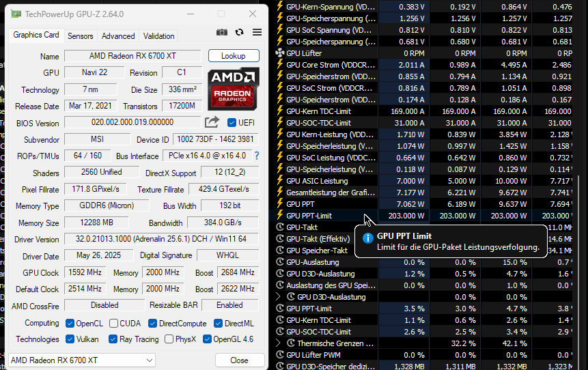Toggle the OpenCL checkbox
The image size is (588, 370).
[x=70, y=323]
